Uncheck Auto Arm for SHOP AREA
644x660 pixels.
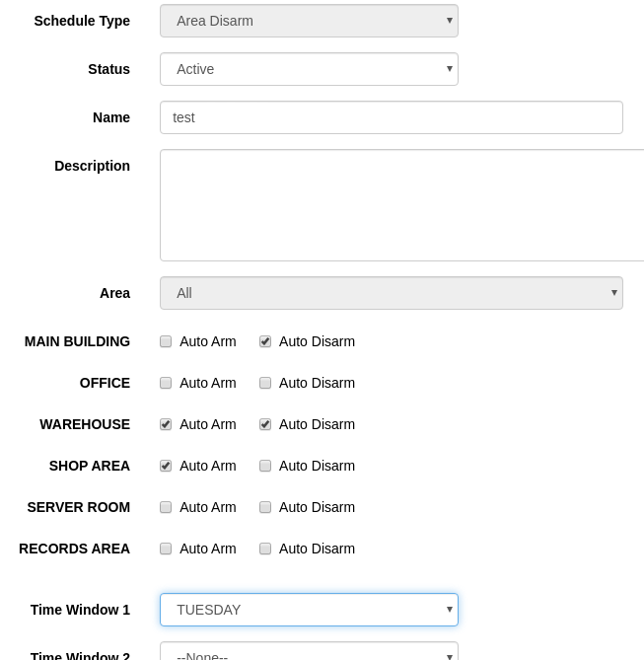[x=166, y=466]
